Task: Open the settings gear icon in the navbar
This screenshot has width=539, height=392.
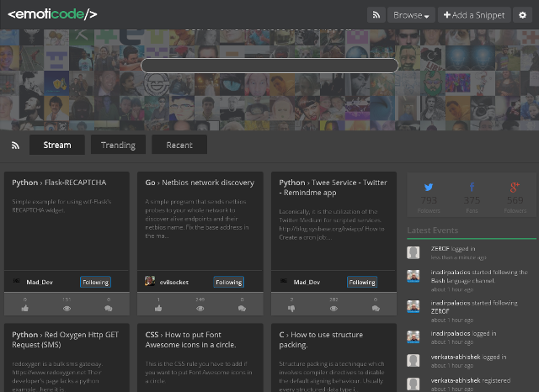Action: (522, 15)
